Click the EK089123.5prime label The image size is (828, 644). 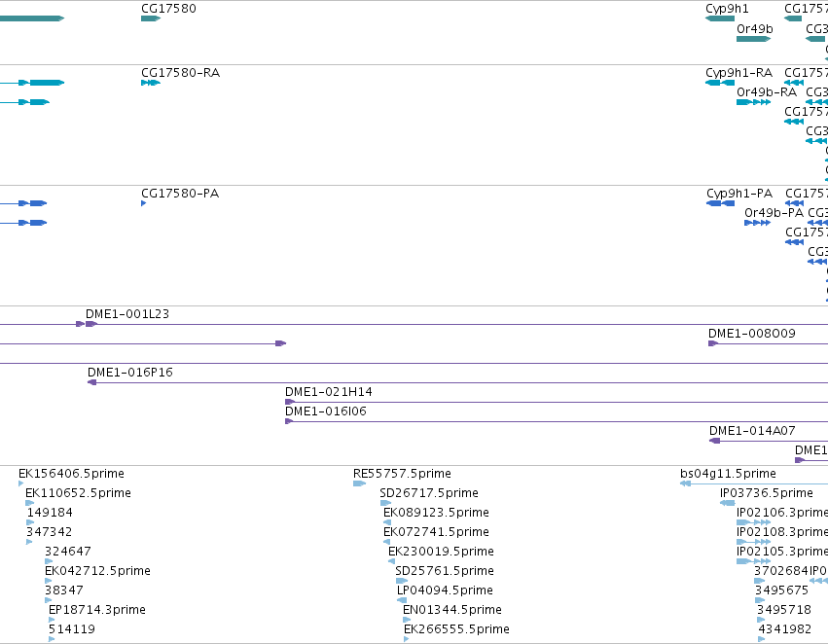(x=436, y=513)
